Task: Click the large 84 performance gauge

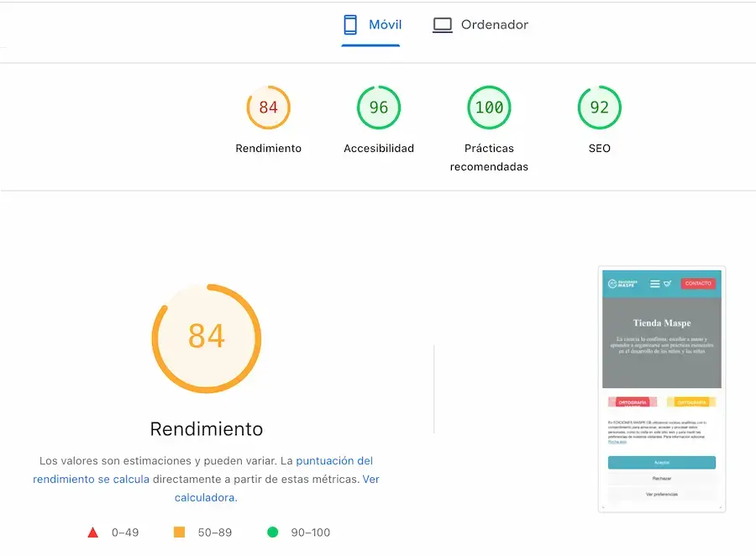Action: point(207,338)
